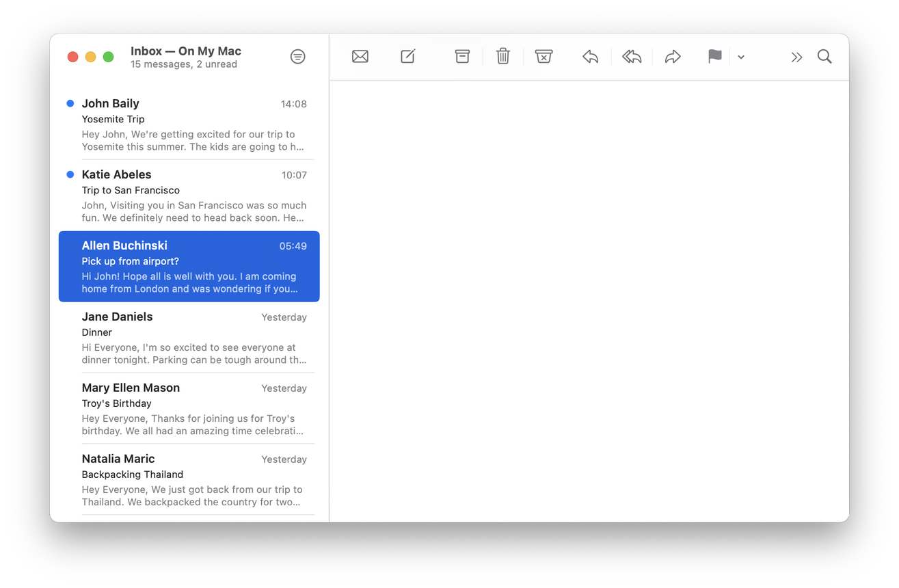Forward the selected message
Viewport: 899px width, 588px height.
pyautogui.click(x=673, y=57)
